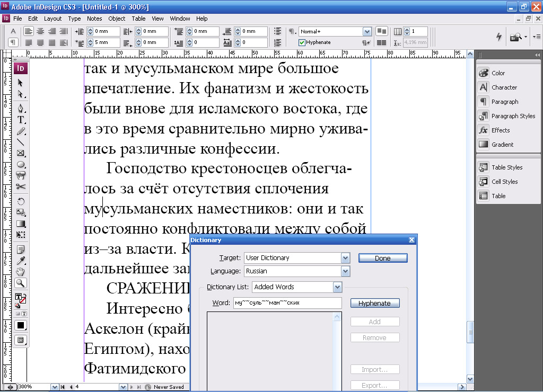Open the Bridge icon dropdown arrow

coord(526,37)
